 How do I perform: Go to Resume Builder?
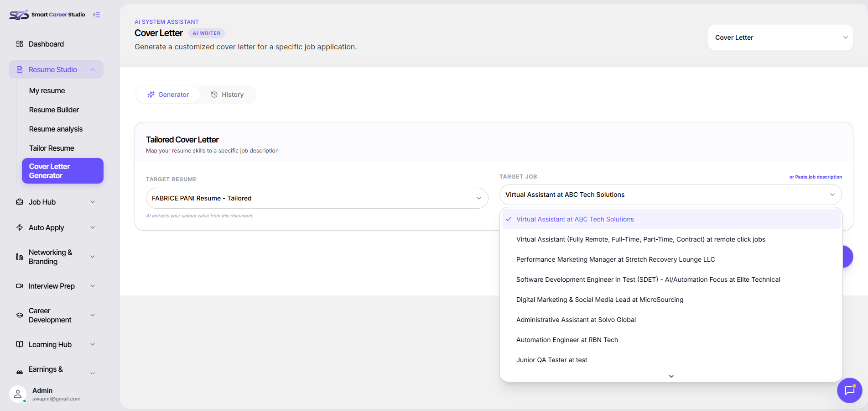click(54, 110)
